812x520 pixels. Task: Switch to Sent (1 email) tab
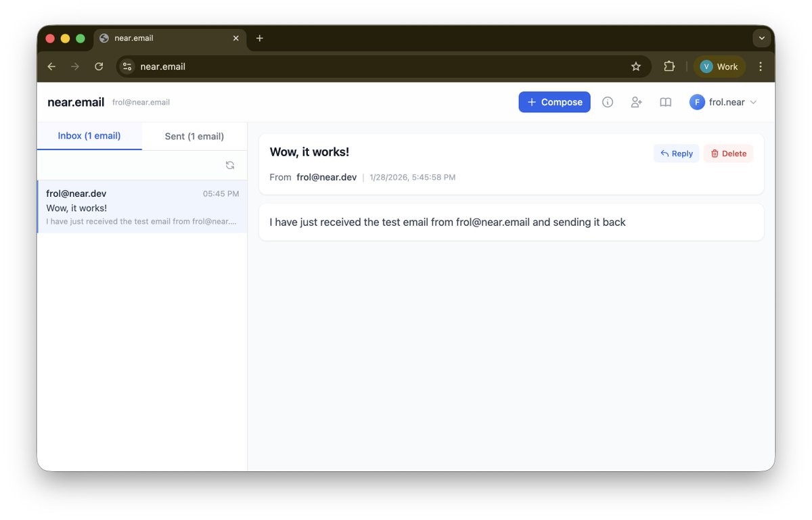click(x=194, y=136)
